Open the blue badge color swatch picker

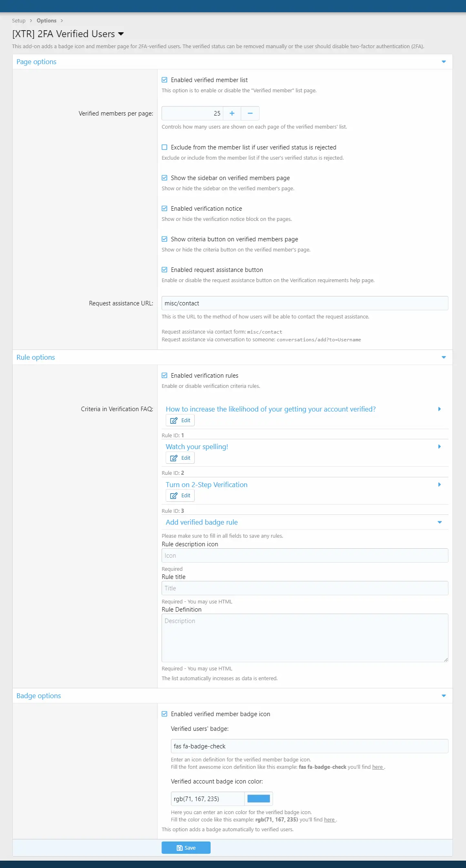tap(259, 799)
